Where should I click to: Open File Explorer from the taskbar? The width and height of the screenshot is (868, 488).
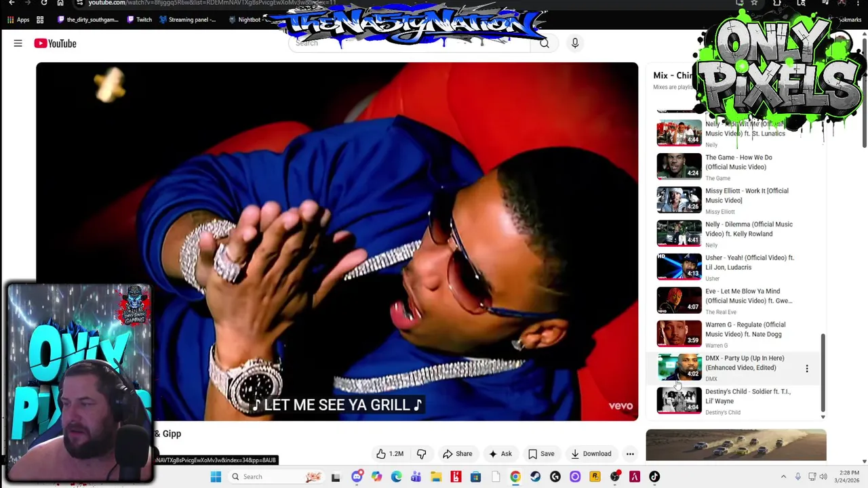(436, 476)
